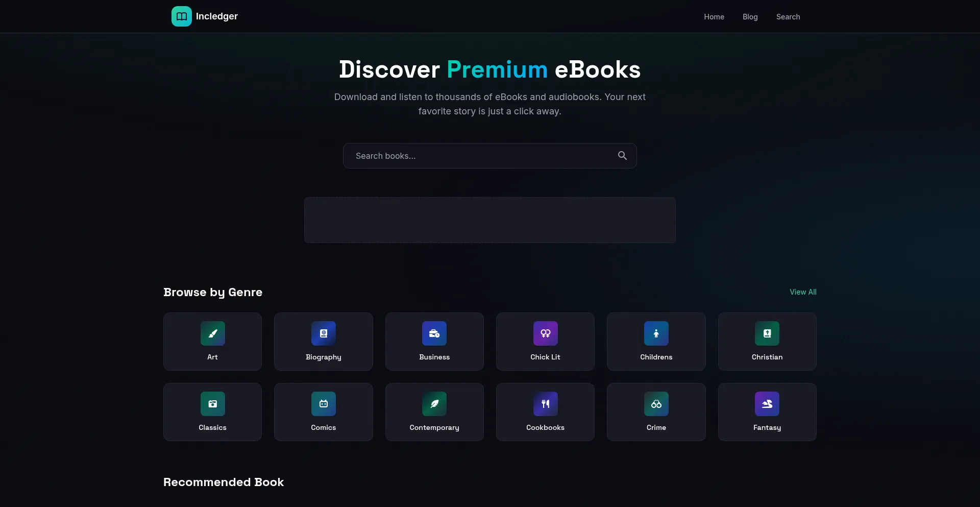
Task: Go to Home in top navigation
Action: [714, 17]
